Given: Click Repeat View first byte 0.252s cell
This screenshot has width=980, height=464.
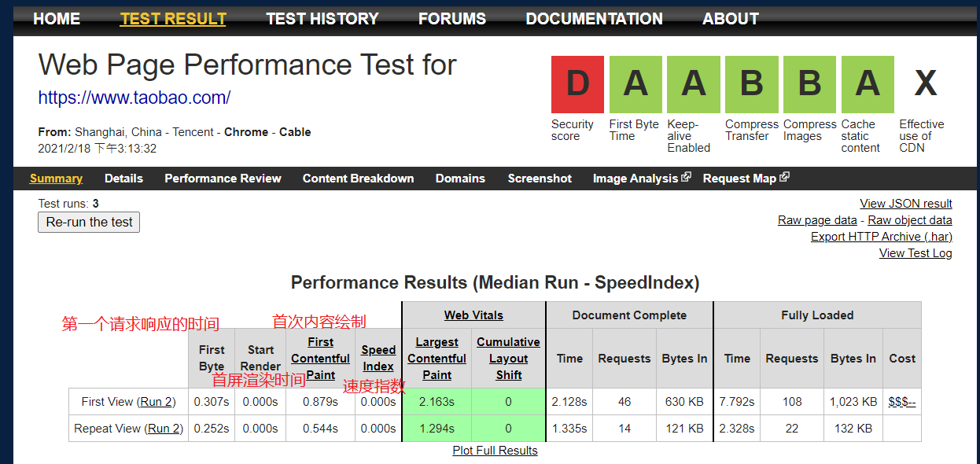Looking at the screenshot, I should coord(212,429).
